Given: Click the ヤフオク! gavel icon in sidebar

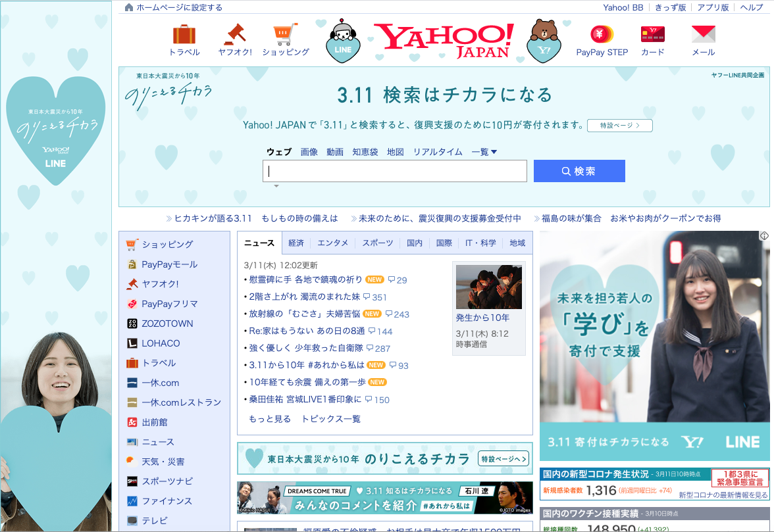Looking at the screenshot, I should coord(132,284).
